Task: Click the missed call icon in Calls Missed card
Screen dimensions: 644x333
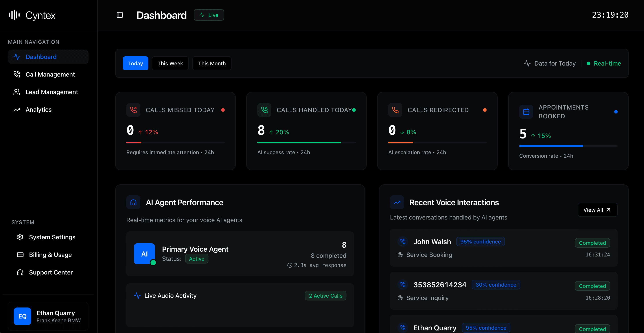Action: [x=133, y=110]
